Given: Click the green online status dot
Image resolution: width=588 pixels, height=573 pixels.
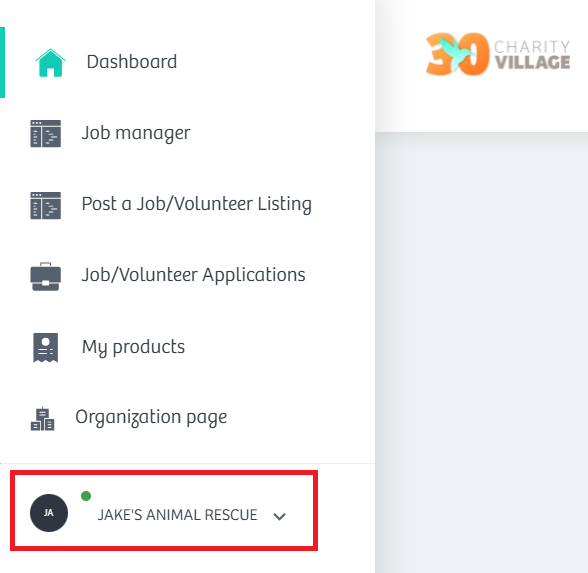Looking at the screenshot, I should [86, 496].
